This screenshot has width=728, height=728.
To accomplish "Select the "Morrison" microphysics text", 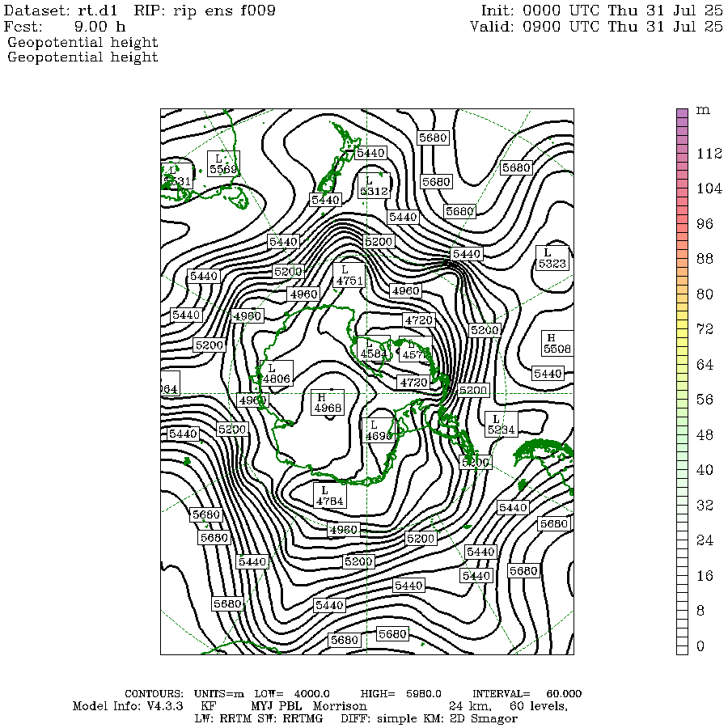I will [x=340, y=706].
